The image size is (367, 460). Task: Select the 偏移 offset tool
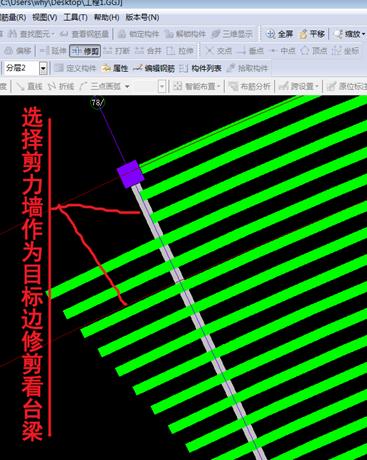18,51
